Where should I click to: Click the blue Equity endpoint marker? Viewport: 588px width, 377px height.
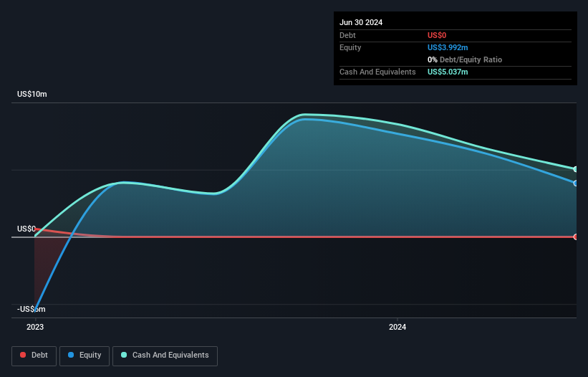(576, 183)
